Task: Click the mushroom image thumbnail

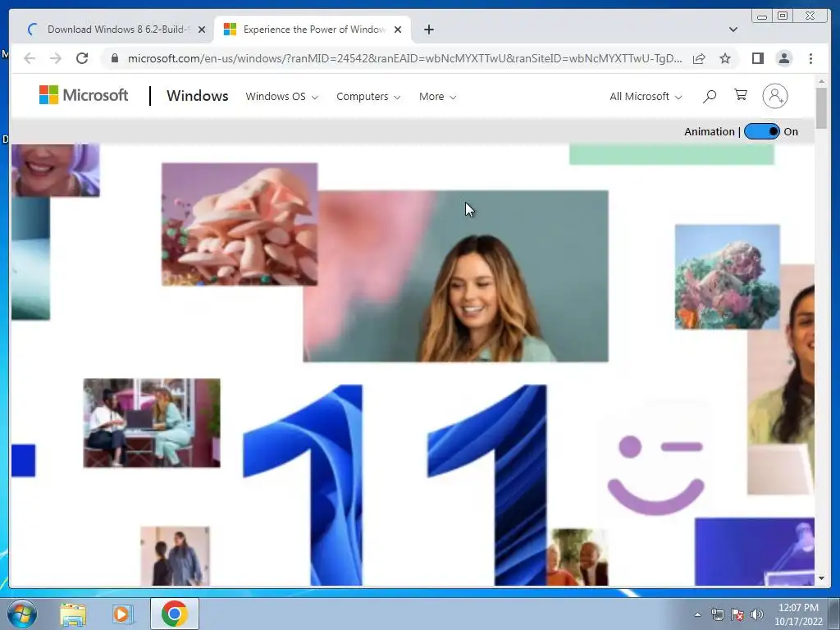Action: (240, 224)
